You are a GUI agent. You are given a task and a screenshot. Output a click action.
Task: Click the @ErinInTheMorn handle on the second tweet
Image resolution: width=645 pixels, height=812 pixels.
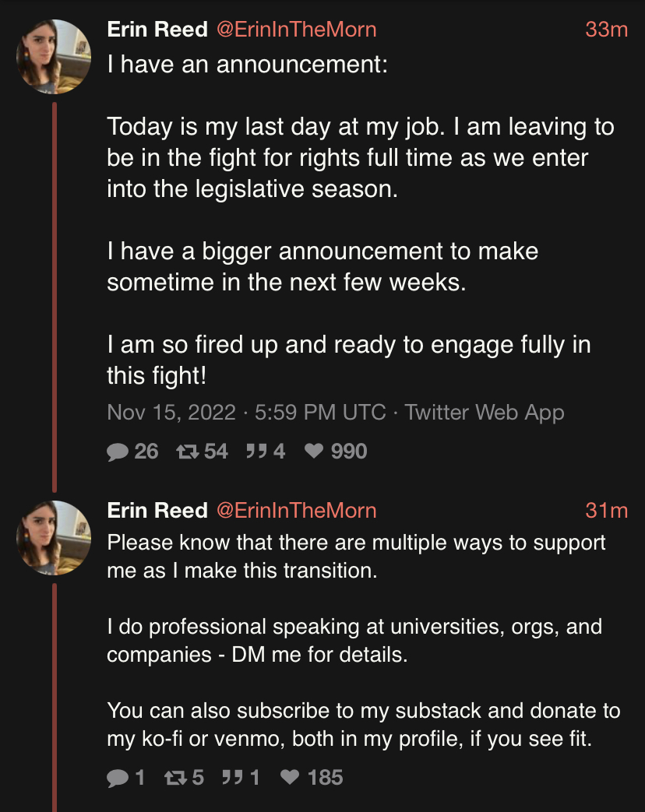pyautogui.click(x=295, y=511)
